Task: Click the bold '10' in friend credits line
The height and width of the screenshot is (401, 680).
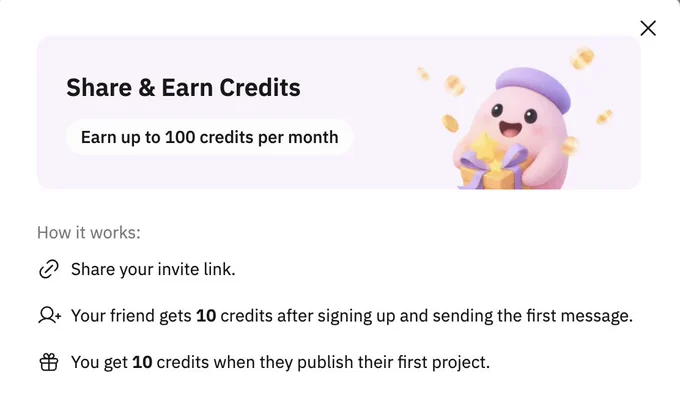Action: click(206, 316)
